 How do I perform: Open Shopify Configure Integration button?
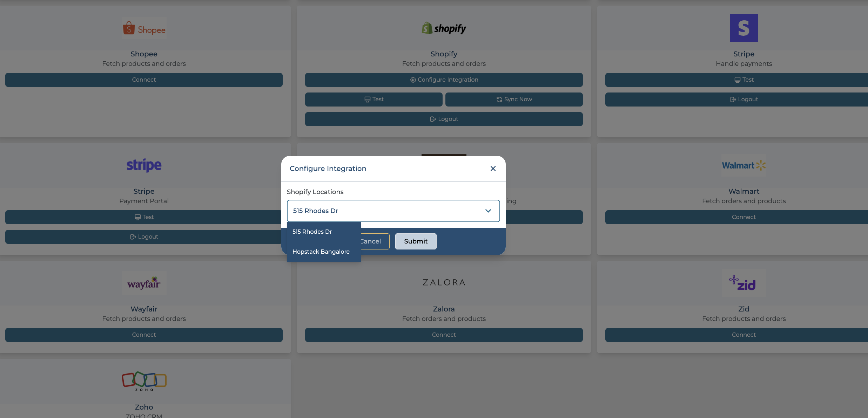tap(444, 80)
